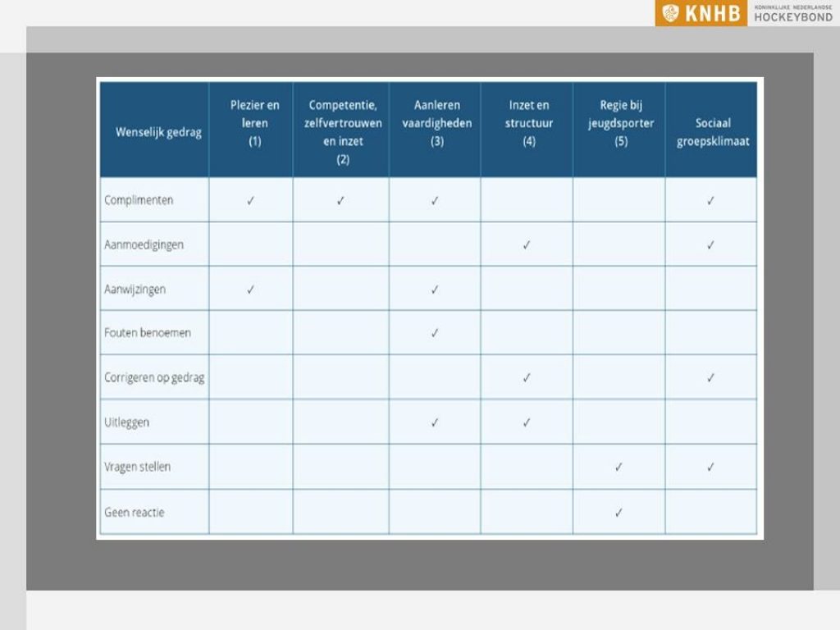Click the 'Aanmoedigingen' row label
The width and height of the screenshot is (840, 630).
[144, 244]
